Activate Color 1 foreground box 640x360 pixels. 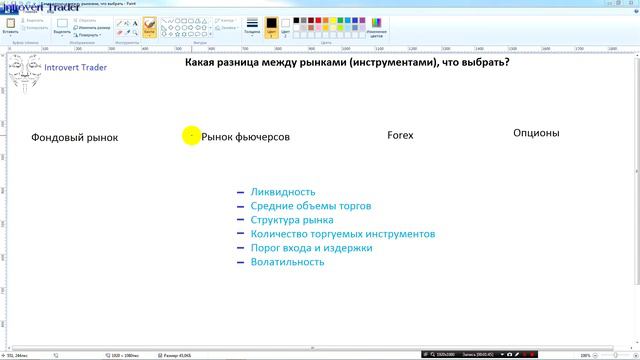271,27
